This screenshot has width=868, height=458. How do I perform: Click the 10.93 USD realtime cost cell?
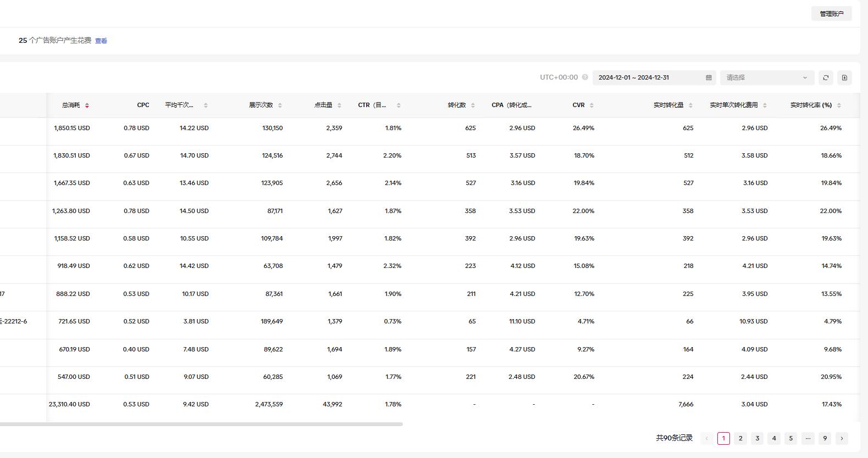tap(754, 321)
